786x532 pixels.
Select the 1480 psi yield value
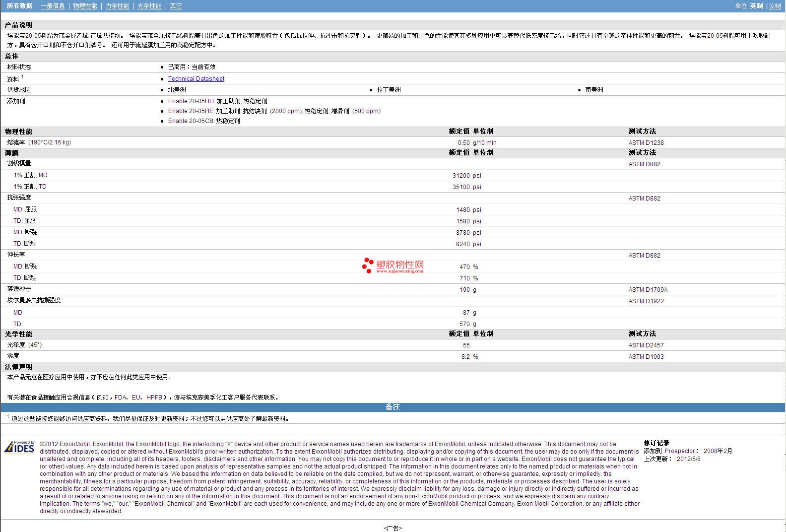[468, 210]
